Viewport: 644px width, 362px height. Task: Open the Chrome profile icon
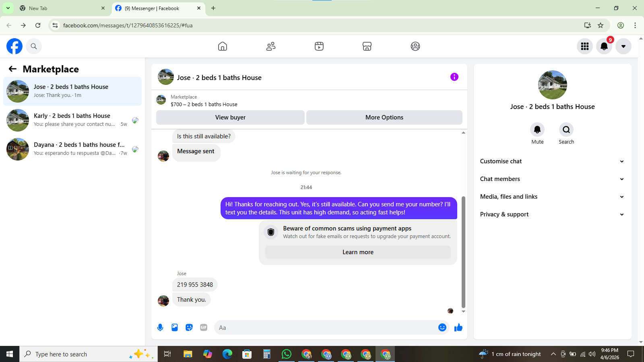[x=621, y=25]
